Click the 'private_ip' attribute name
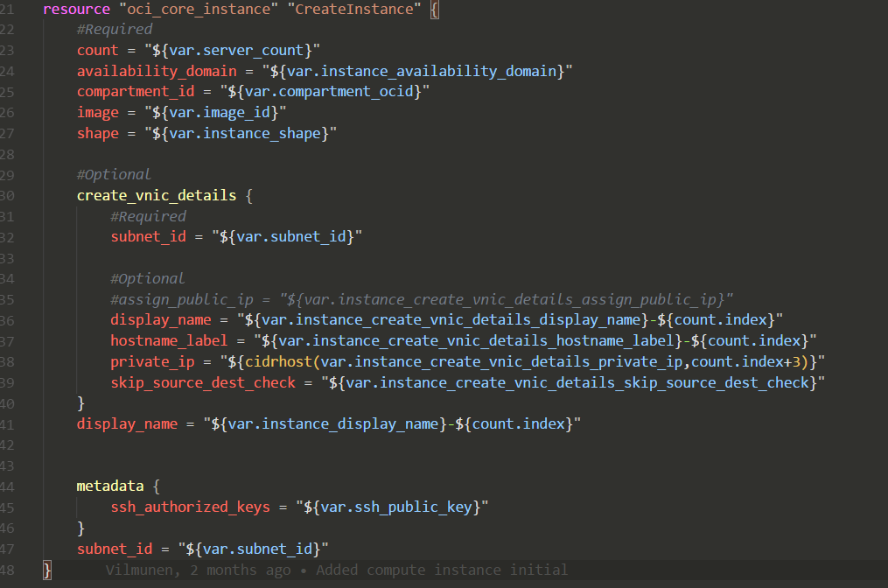Viewport: 888px width, 588px height. [151, 361]
